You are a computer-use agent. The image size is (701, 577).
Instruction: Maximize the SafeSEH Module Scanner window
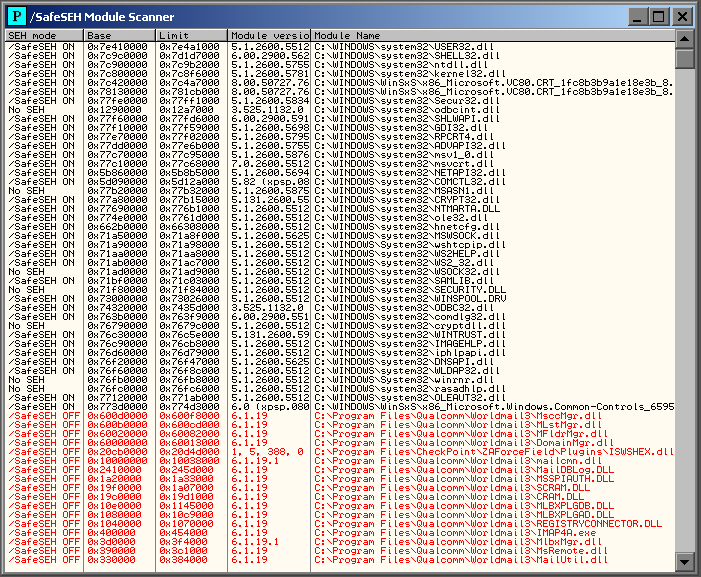[659, 17]
